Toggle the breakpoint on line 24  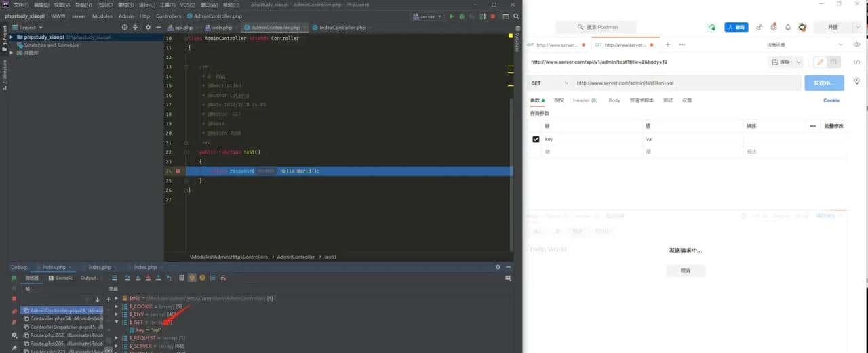click(178, 171)
